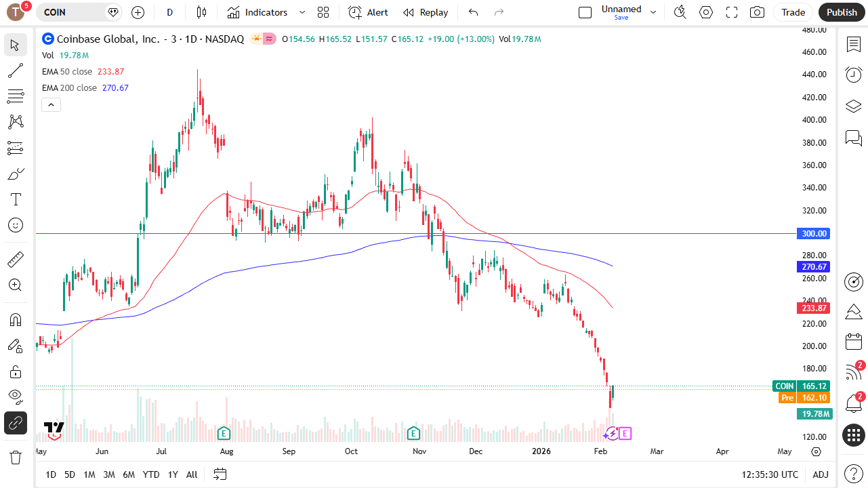This screenshot has width=868, height=488.
Task: Open the quick search icon
Action: [x=680, y=12]
